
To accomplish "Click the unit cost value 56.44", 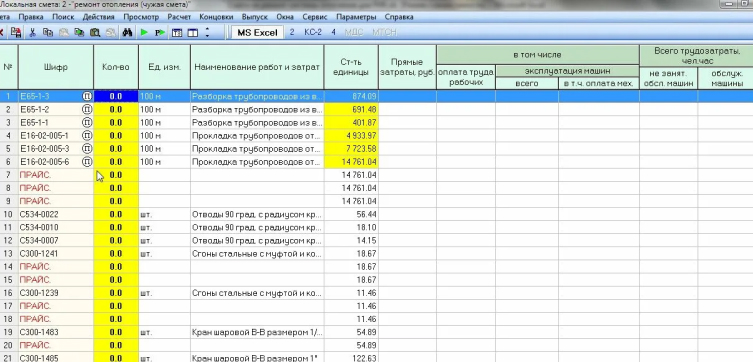I will pos(351,214).
